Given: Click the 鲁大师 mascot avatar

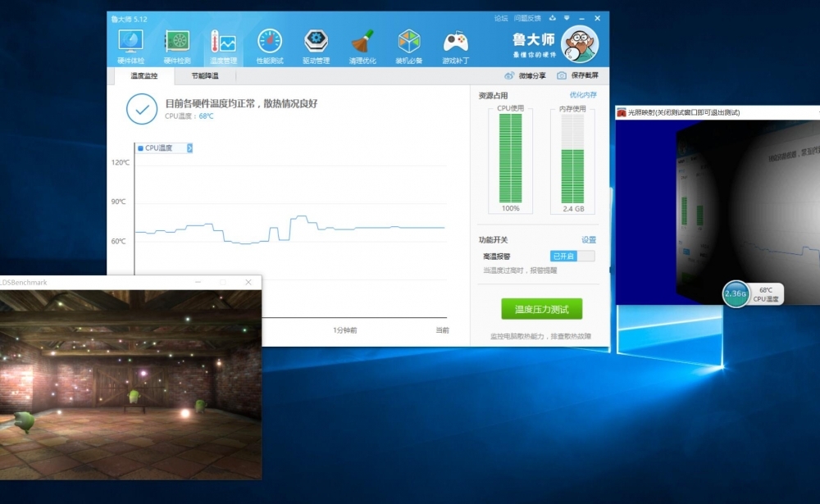Looking at the screenshot, I should [x=580, y=43].
